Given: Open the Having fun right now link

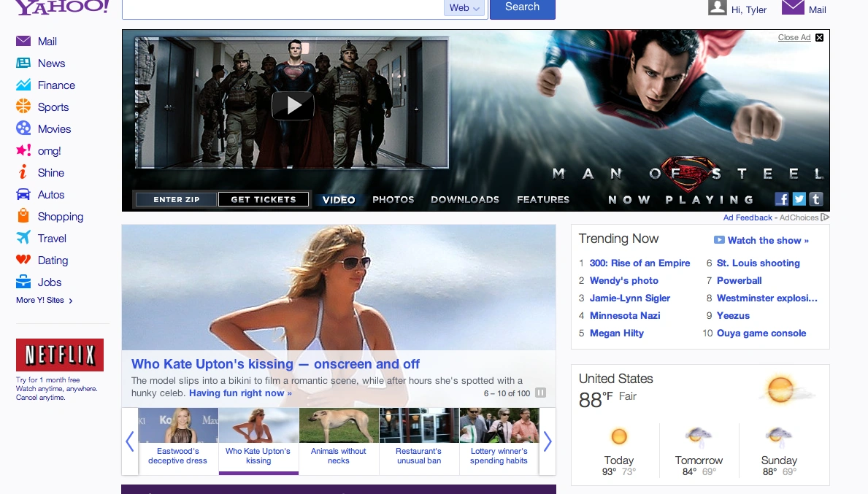Looking at the screenshot, I should coord(240,393).
